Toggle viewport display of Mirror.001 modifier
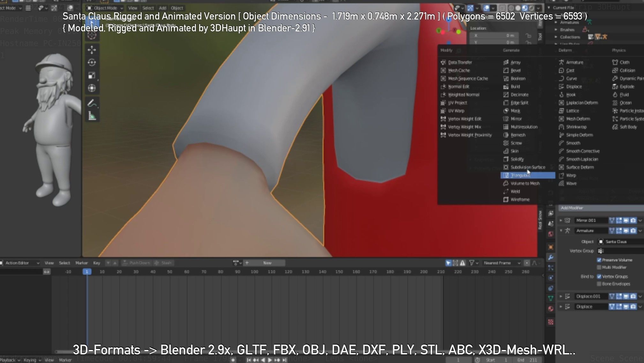The height and width of the screenshot is (363, 644). coord(626,220)
